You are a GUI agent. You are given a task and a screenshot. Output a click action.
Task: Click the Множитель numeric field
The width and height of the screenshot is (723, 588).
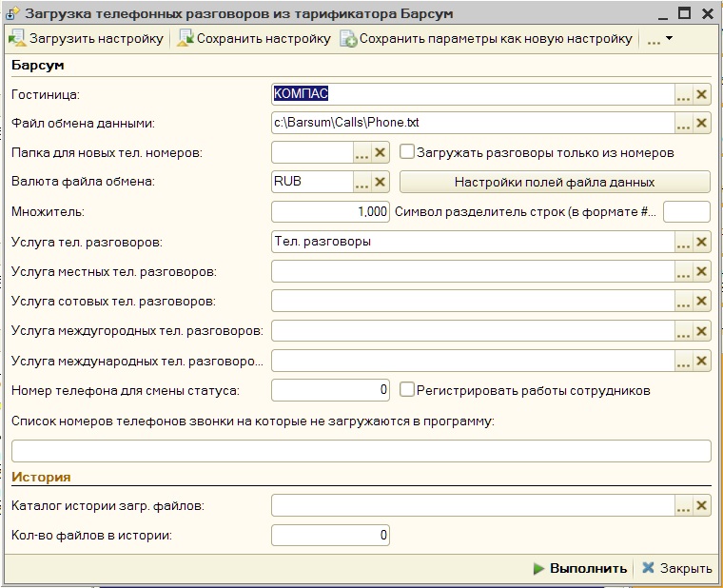(331, 211)
